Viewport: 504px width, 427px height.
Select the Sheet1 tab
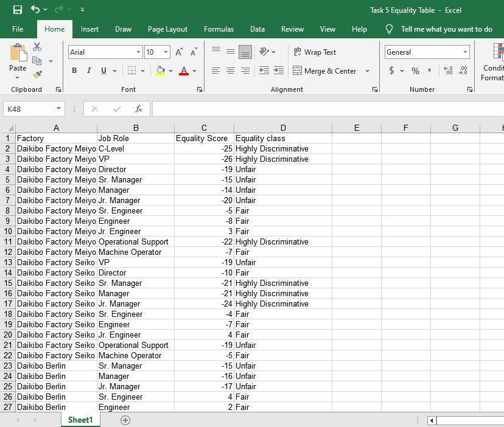(x=80, y=420)
